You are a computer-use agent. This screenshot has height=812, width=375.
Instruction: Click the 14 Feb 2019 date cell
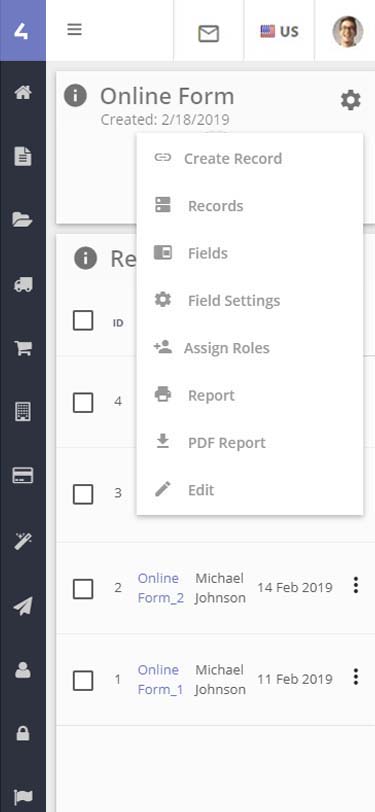pos(295,587)
